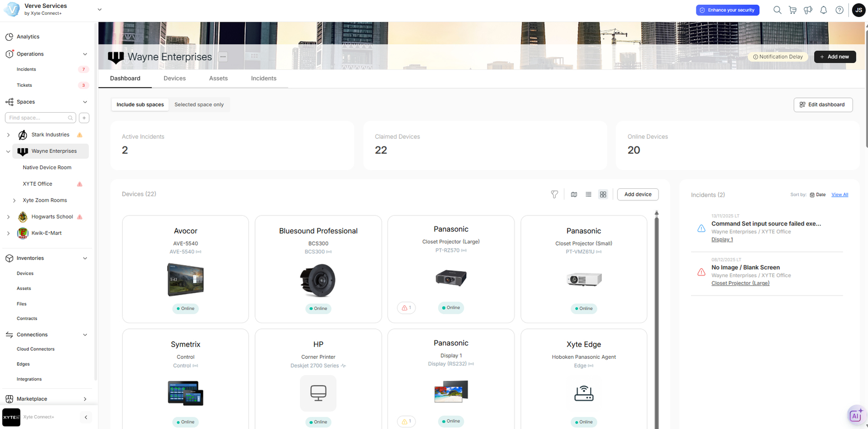The height and width of the screenshot is (429, 868).
Task: Collapse the sidebar with the arrow icon
Action: (x=86, y=417)
